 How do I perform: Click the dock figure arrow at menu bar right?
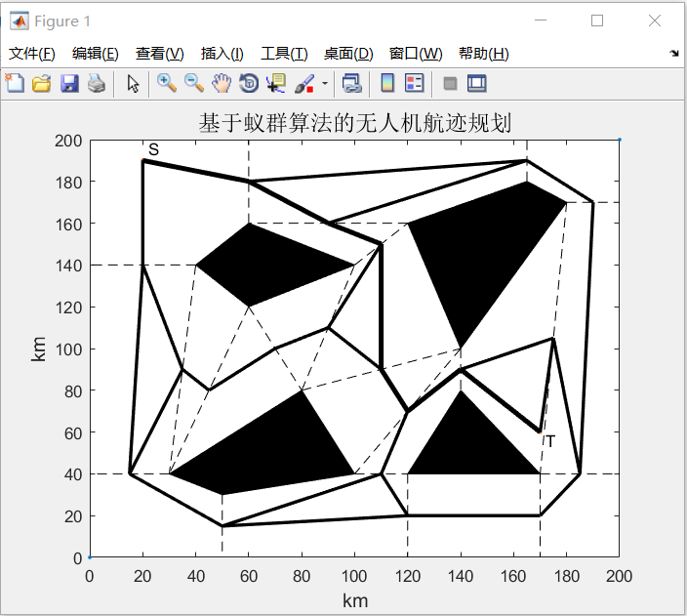pos(674,54)
